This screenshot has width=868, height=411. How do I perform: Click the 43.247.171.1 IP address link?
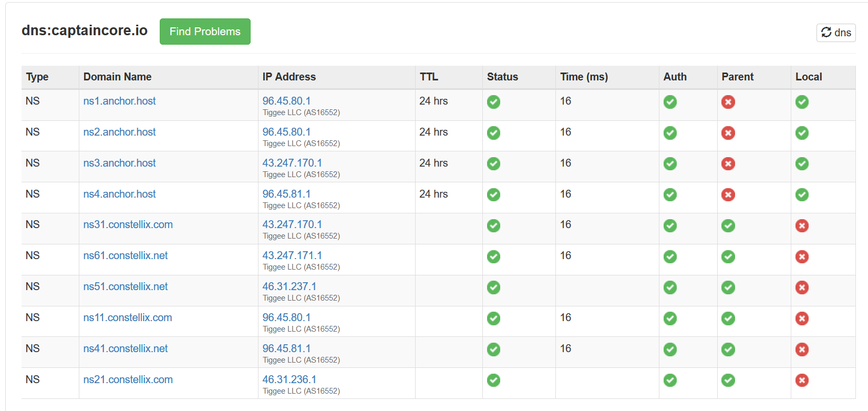292,255
